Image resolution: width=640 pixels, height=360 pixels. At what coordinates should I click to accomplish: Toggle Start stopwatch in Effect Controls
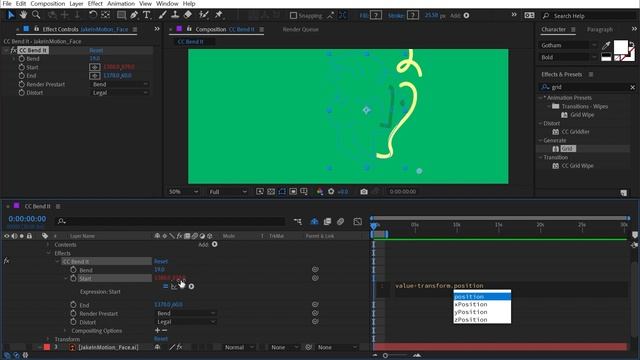click(x=22, y=67)
